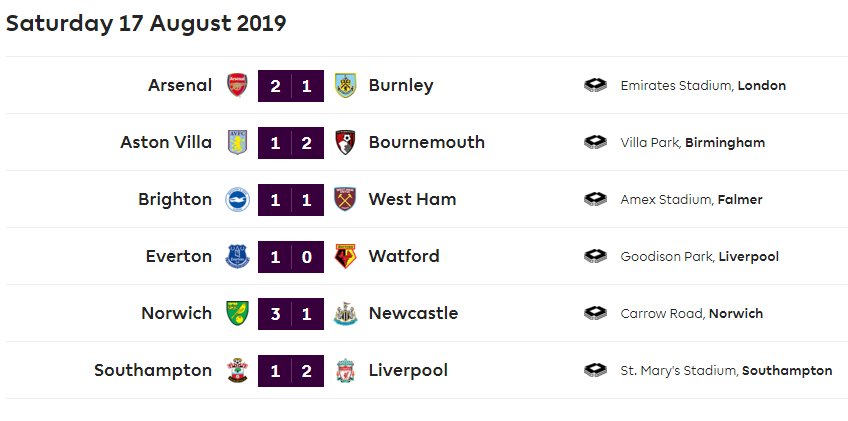The height and width of the screenshot is (421, 848).
Task: Click the Bournemouth team name
Action: point(426,142)
